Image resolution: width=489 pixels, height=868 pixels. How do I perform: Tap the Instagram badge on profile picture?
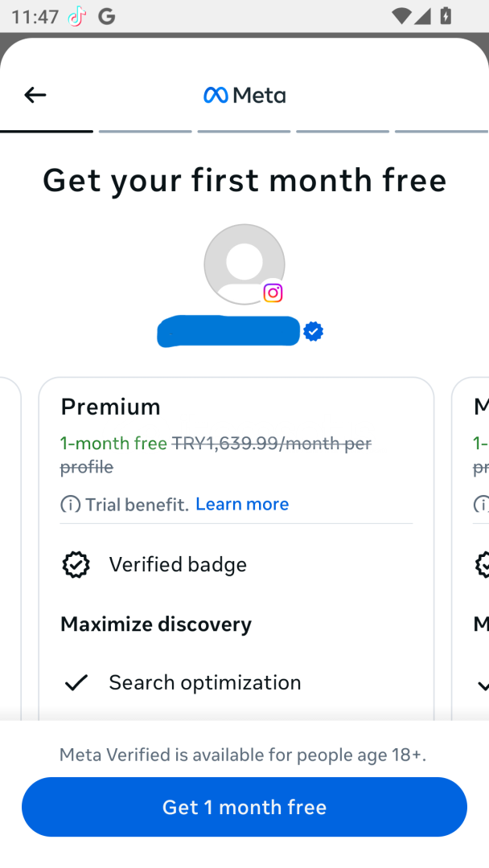273,293
